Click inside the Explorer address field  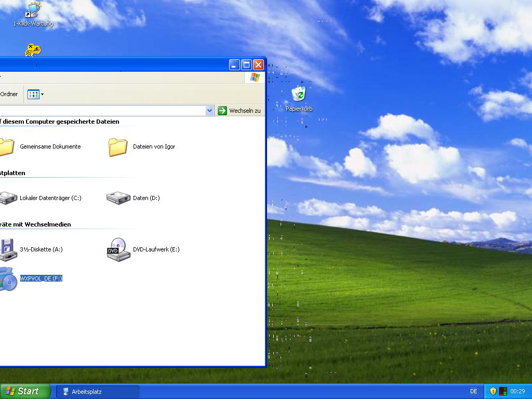[x=102, y=111]
